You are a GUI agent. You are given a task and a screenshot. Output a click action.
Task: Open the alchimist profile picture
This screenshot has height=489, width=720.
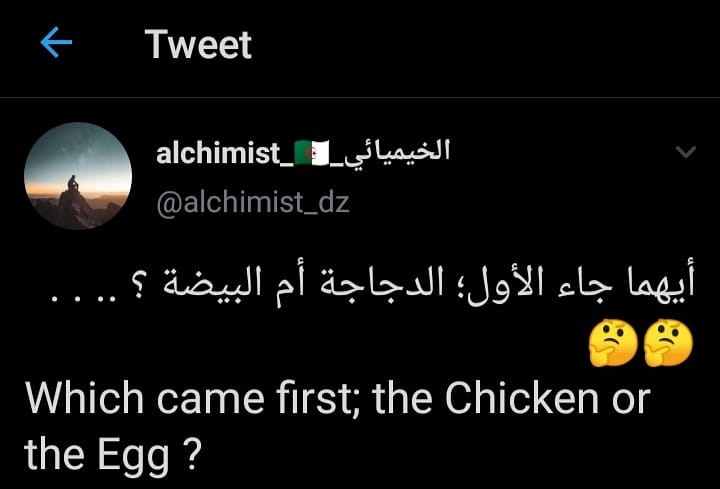pyautogui.click(x=78, y=175)
